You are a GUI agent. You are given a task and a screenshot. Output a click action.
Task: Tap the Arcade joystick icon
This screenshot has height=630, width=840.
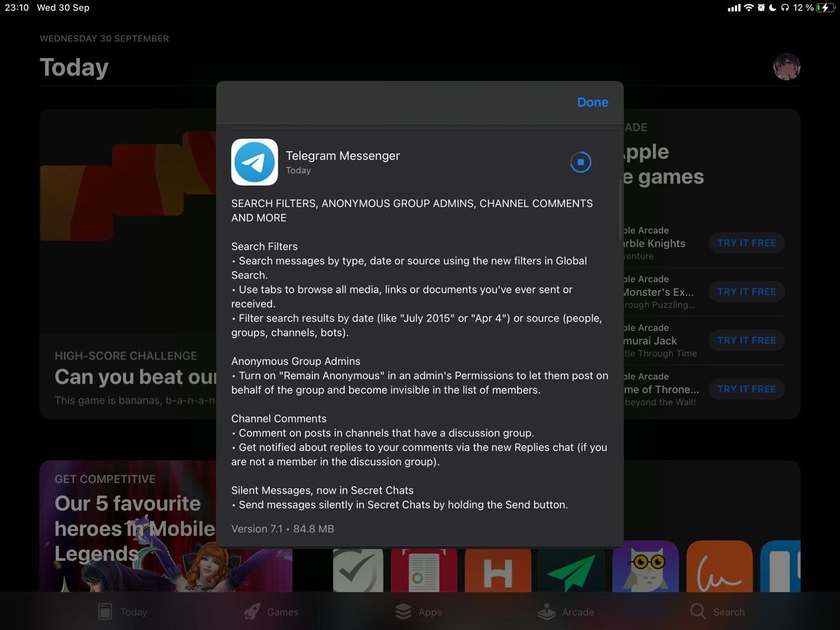(x=547, y=612)
